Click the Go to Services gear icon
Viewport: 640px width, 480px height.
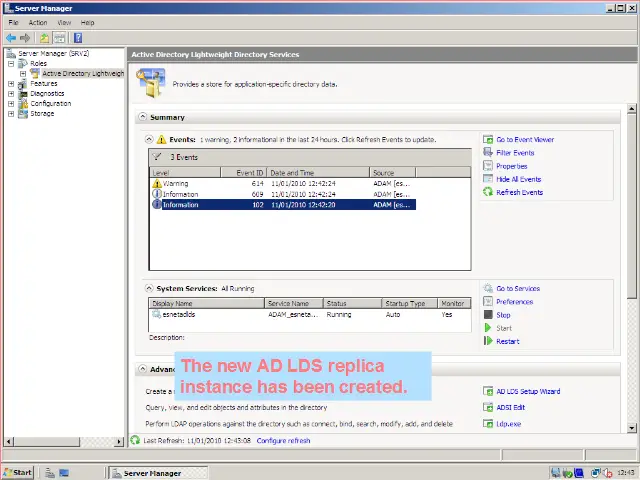(x=488, y=289)
